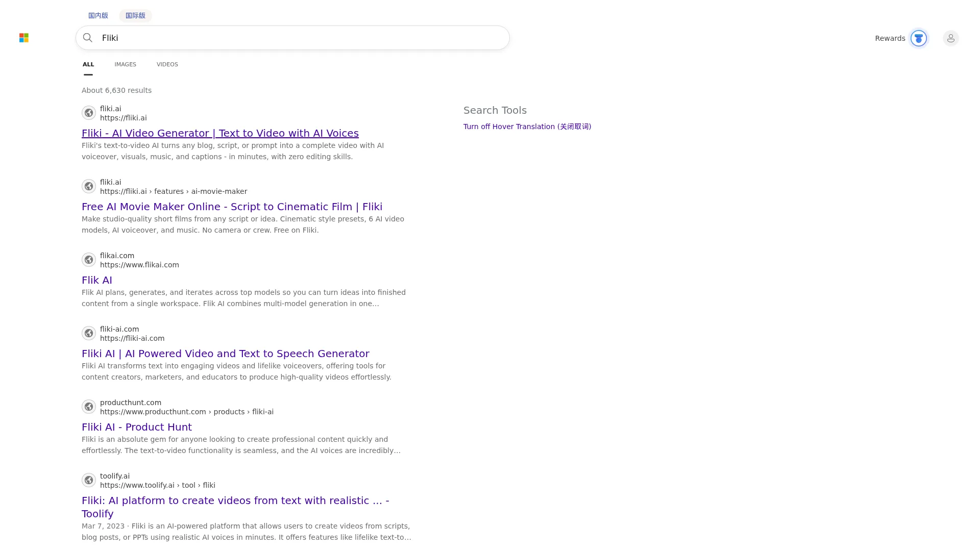
Task: Click About 6,630 results text
Action: (x=116, y=90)
